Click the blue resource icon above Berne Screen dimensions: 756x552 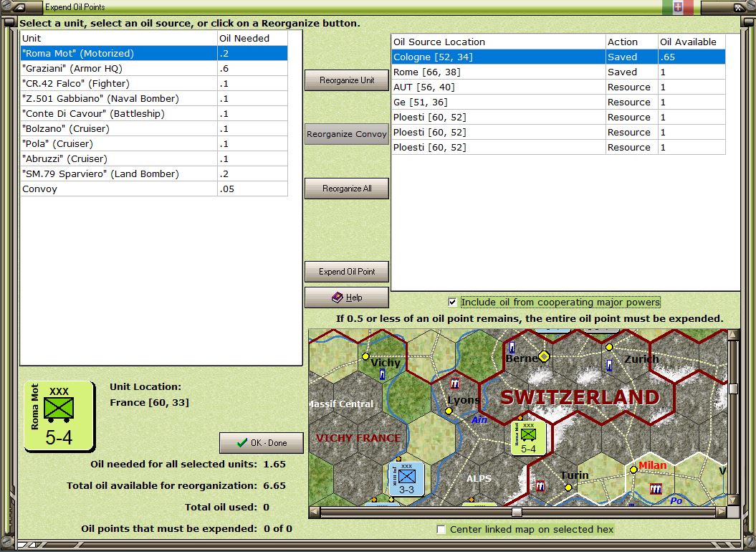click(x=512, y=347)
